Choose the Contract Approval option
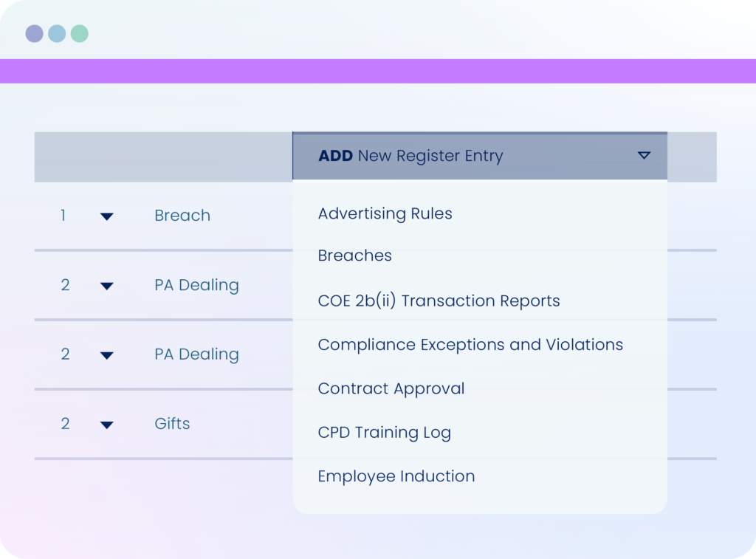 point(391,388)
